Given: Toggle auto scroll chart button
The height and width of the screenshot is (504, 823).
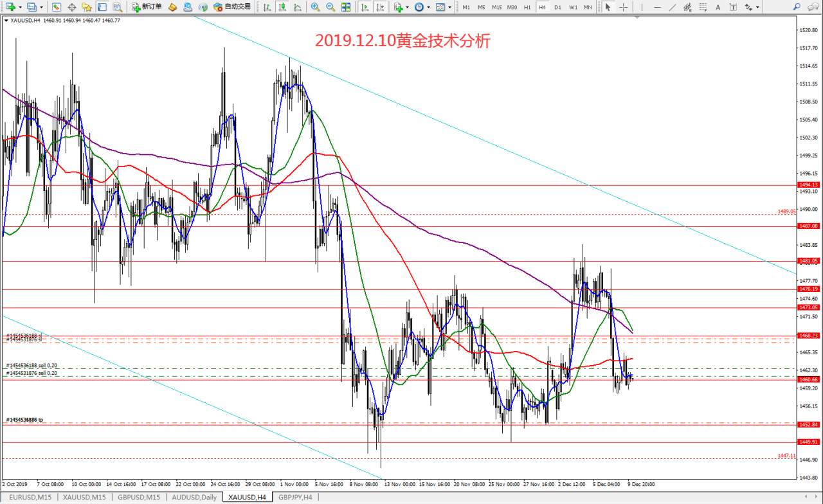Looking at the screenshot, I should pyautogui.click(x=365, y=6).
